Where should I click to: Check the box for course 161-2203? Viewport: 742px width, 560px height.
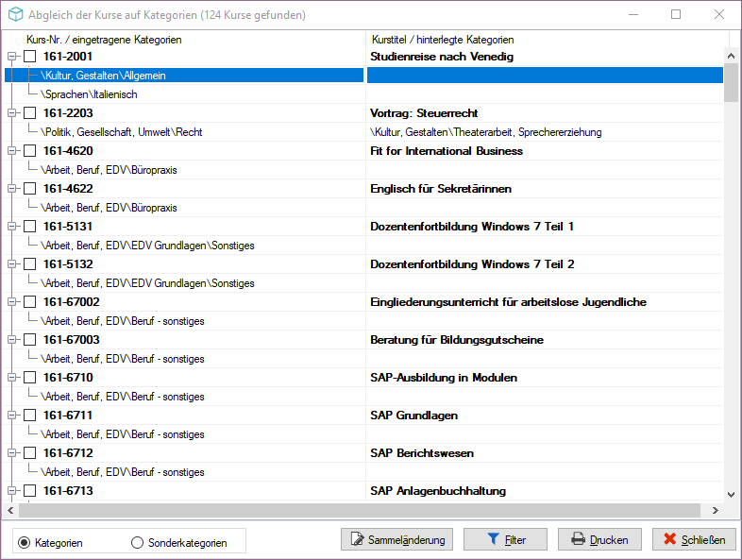click(x=30, y=113)
